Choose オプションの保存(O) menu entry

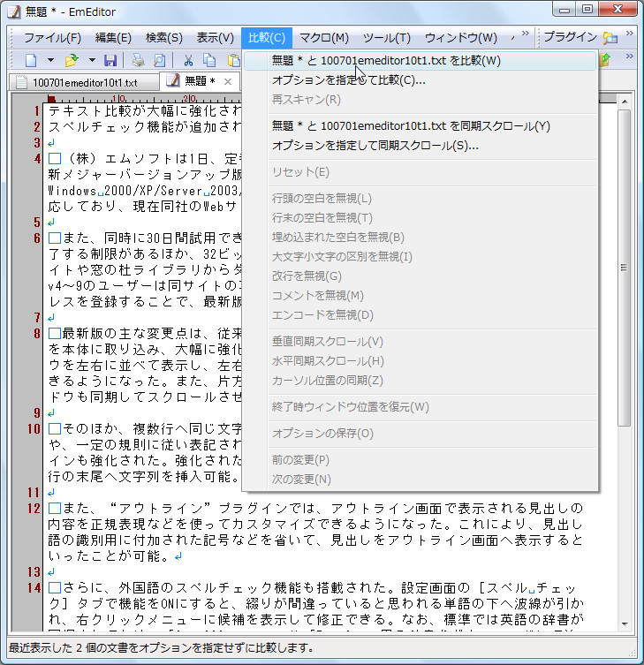[420, 434]
